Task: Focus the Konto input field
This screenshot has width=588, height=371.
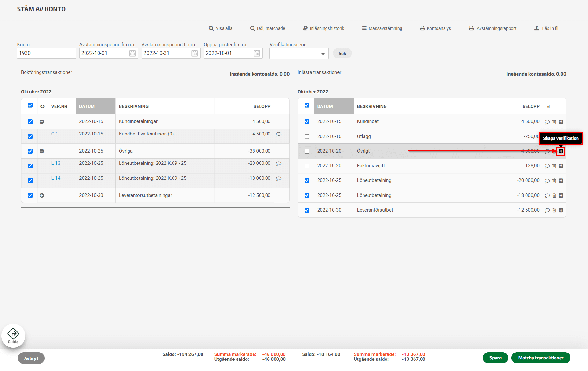Action: 46,53
